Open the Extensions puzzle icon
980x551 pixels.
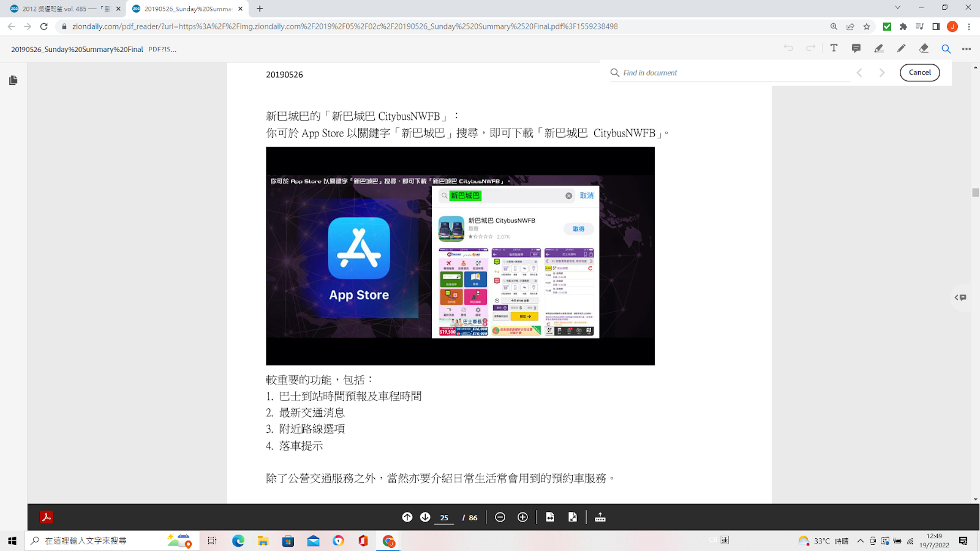coord(903,26)
